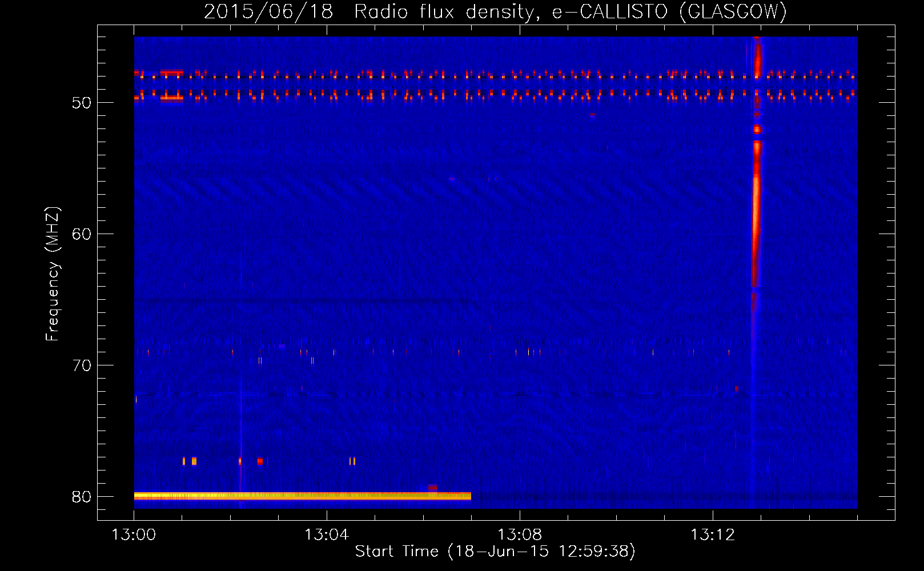
Task: Click the 13:00 time tick label
Action: 134,535
